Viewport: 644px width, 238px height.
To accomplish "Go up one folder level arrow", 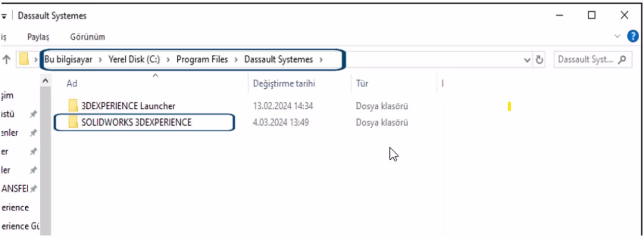I will (7, 59).
